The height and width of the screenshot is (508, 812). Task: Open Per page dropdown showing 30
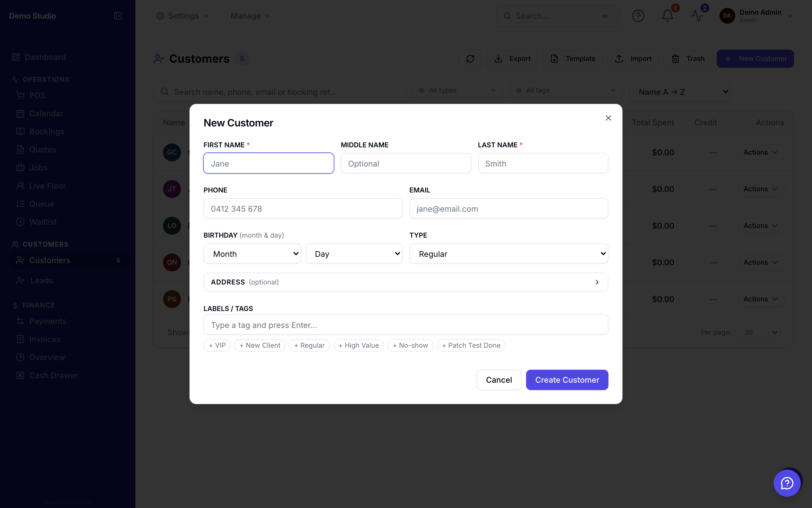point(757,332)
